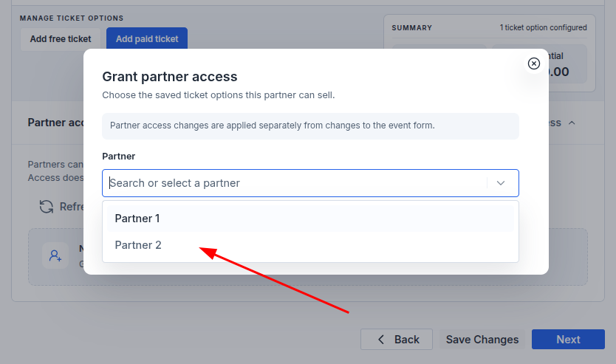Viewport: 616px width, 364px height.
Task: Go back with the Back button
Action: [397, 339]
